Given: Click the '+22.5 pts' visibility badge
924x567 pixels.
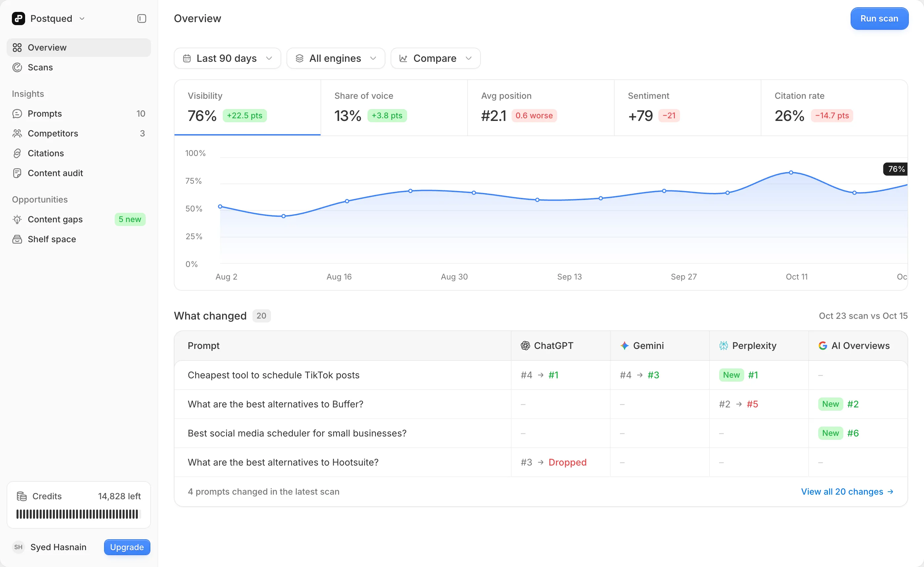Looking at the screenshot, I should (x=245, y=116).
